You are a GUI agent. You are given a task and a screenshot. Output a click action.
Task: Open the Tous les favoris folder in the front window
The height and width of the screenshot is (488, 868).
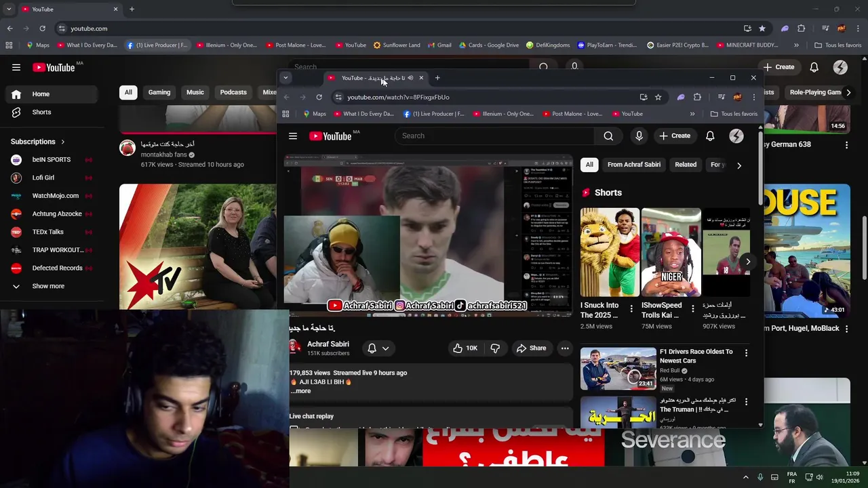[734, 114]
